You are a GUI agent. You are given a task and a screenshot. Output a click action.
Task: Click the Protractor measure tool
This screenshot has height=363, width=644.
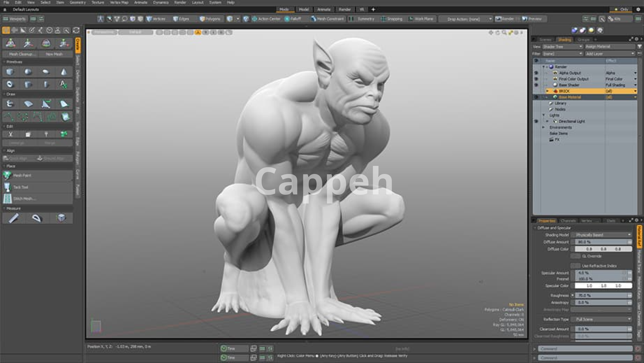coord(37,218)
